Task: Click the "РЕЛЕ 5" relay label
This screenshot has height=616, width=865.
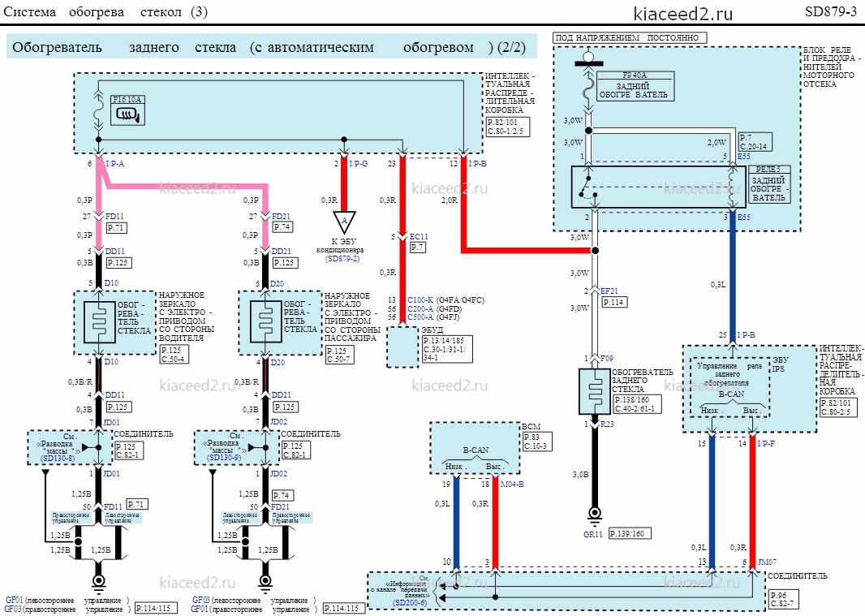Action: (x=768, y=170)
